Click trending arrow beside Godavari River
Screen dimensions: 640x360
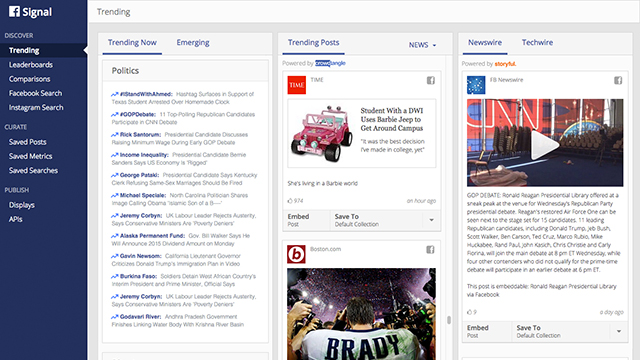[115, 317]
